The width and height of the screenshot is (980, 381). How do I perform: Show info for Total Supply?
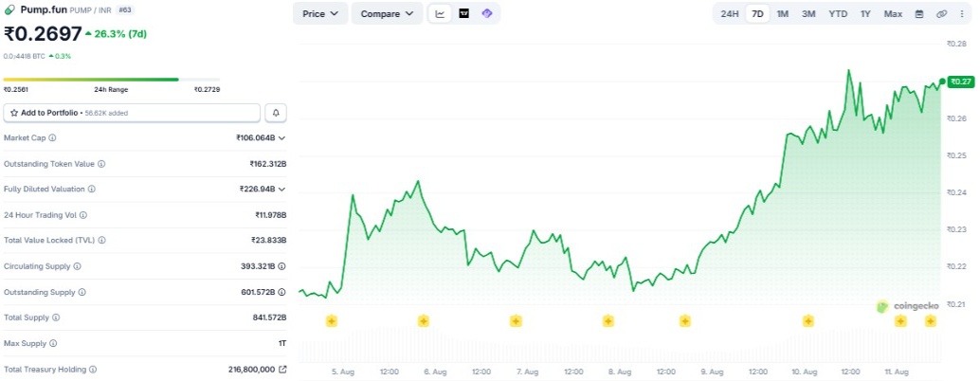[x=56, y=317]
